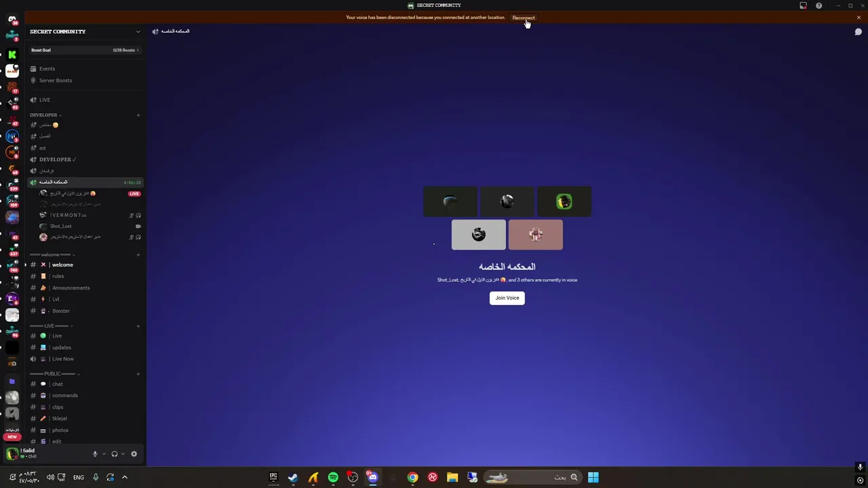Screen dimensions: 868x488
Task: Add a channel to welcome category
Action: tap(138, 255)
